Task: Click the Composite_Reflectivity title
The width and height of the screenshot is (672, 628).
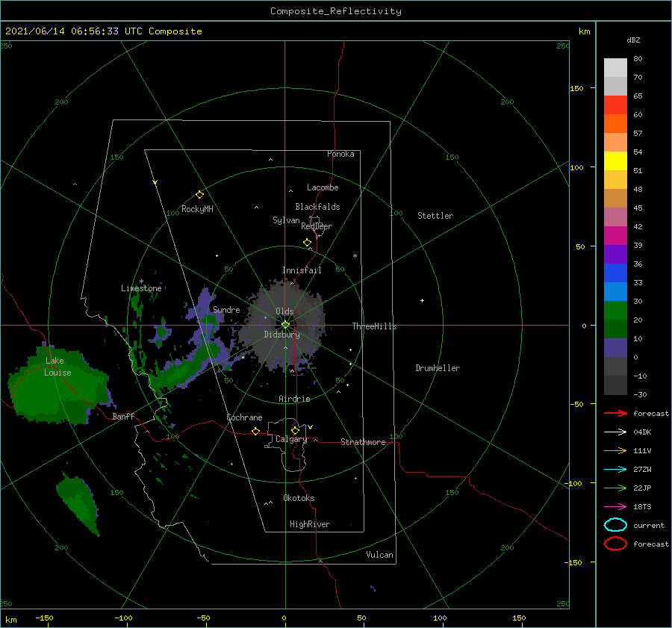Action: [x=335, y=11]
